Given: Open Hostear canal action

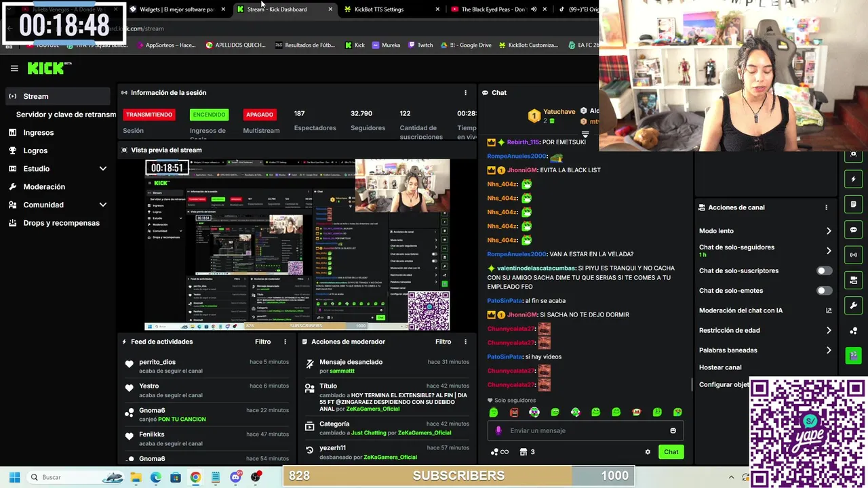Looking at the screenshot, I should coord(720,367).
